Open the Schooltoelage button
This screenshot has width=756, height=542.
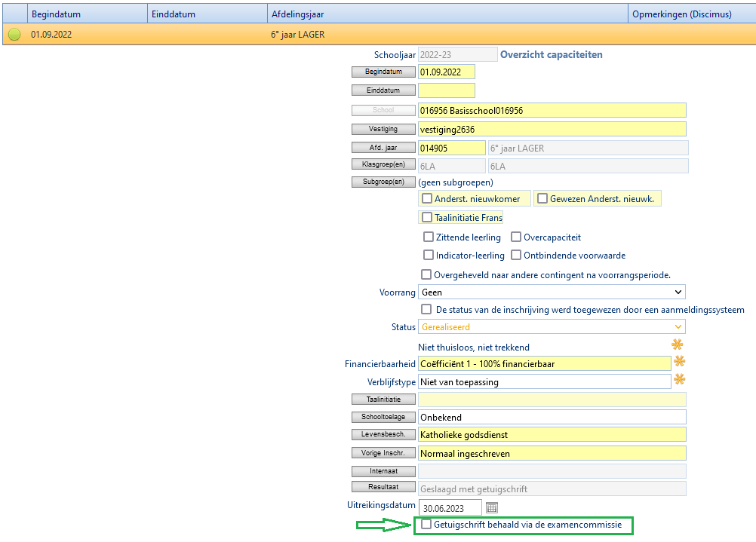click(383, 417)
